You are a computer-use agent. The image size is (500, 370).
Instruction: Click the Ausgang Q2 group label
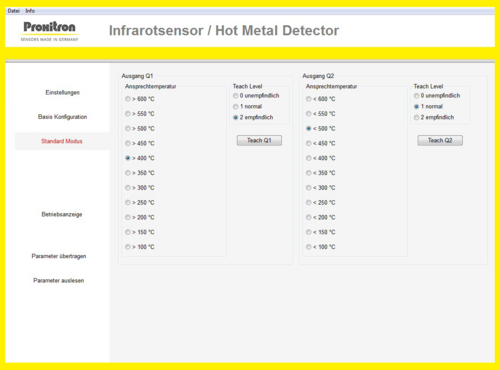tap(318, 76)
